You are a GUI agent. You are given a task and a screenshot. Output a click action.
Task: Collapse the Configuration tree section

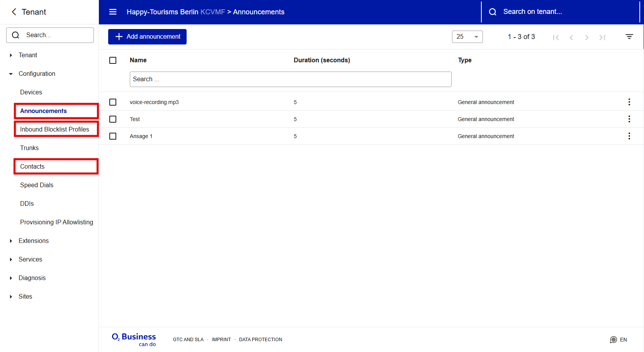pos(11,74)
